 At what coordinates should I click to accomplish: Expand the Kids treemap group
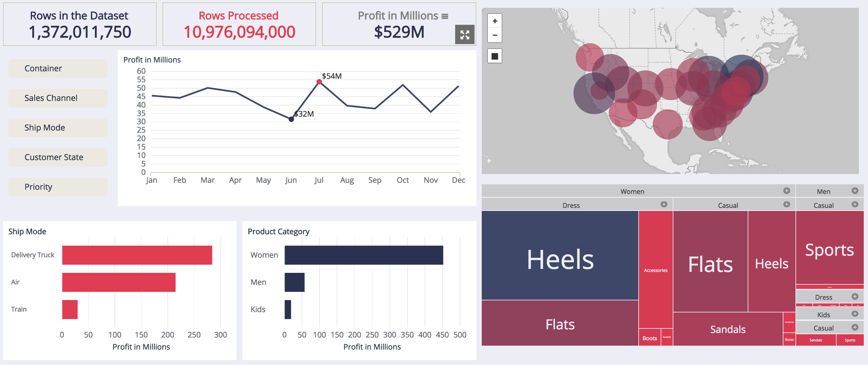[x=855, y=314]
